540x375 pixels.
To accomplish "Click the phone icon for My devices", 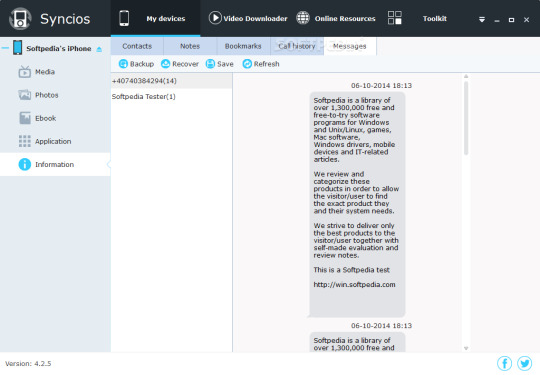I will pyautogui.click(x=124, y=18).
